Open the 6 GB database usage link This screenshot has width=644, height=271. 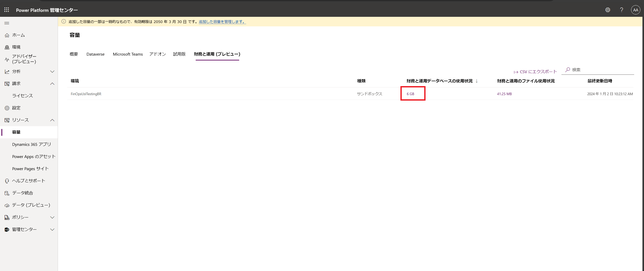(x=410, y=94)
